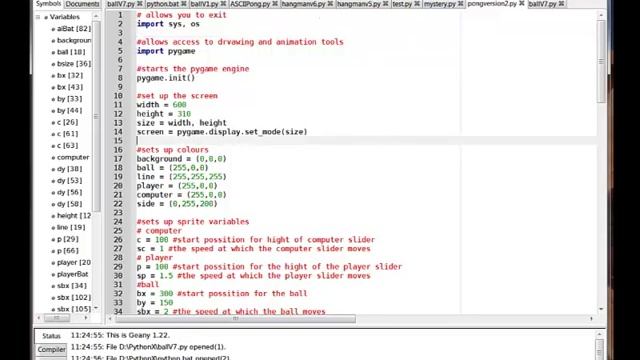This screenshot has width=640, height=360.
Task: Select the sbx [34] symbol
Action: click(x=72, y=286)
